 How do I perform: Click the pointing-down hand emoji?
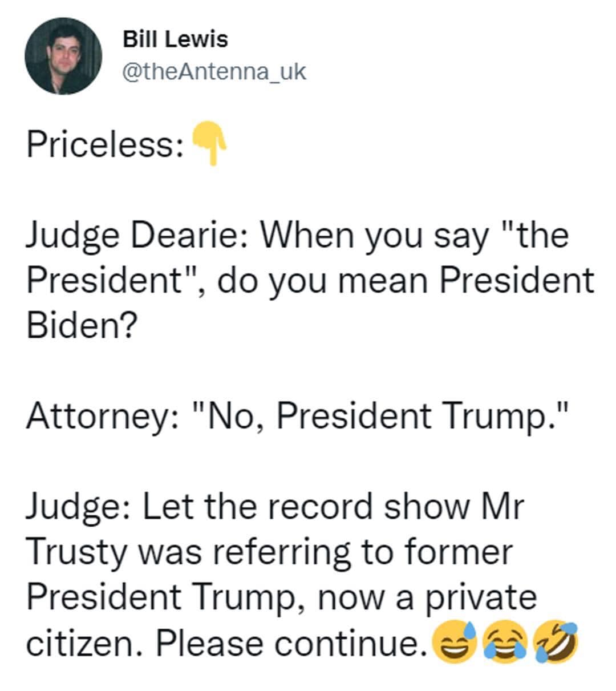(210, 143)
